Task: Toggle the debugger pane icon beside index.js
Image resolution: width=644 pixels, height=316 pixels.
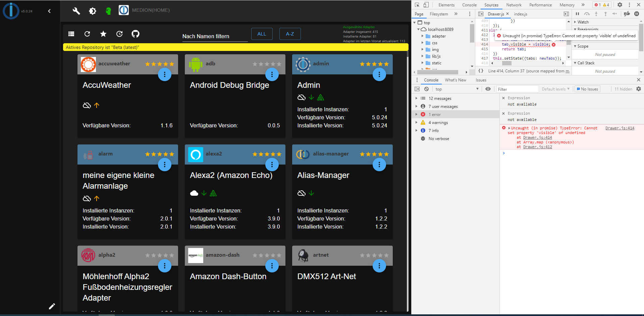Action: click(566, 14)
